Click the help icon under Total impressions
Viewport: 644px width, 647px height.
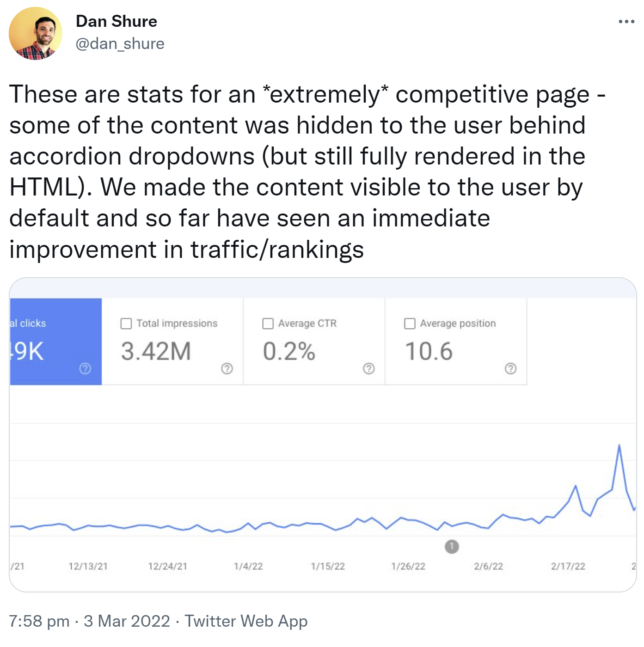(x=227, y=369)
